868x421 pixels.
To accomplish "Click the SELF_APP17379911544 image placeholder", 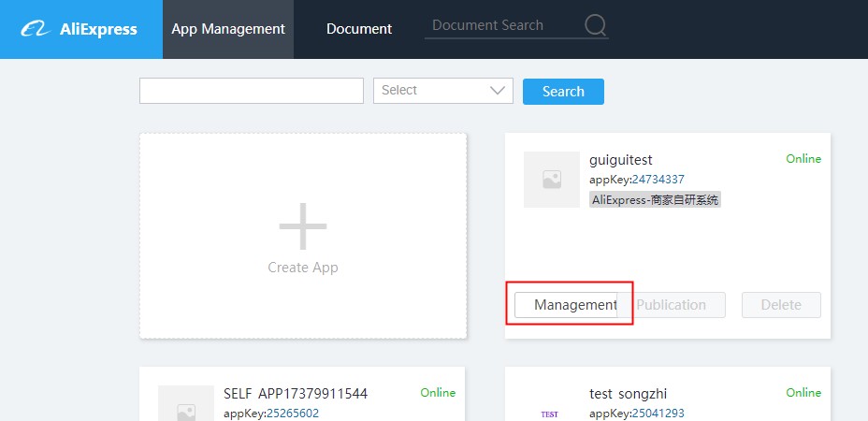I will (x=186, y=403).
